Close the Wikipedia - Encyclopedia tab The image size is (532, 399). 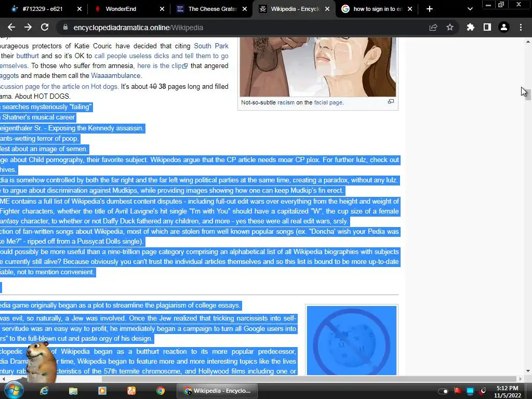tap(327, 9)
